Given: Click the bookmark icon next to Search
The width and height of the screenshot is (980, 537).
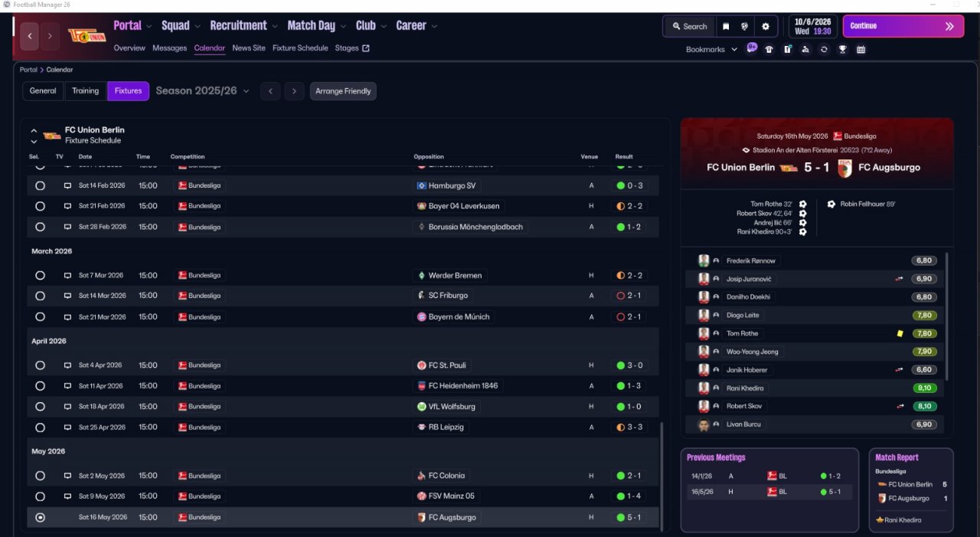Looking at the screenshot, I should 726,26.
